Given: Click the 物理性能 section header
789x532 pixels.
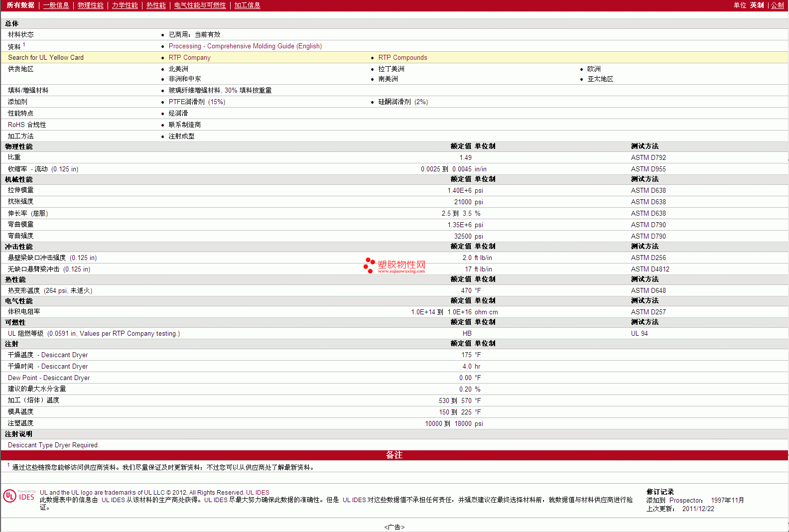Looking at the screenshot, I should click(x=18, y=146).
